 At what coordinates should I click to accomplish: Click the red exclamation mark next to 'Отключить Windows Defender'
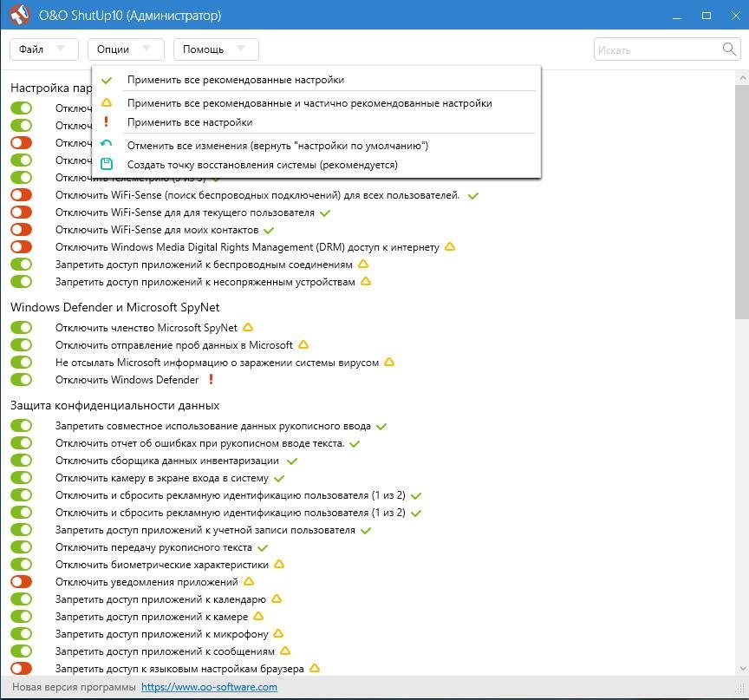click(x=211, y=379)
